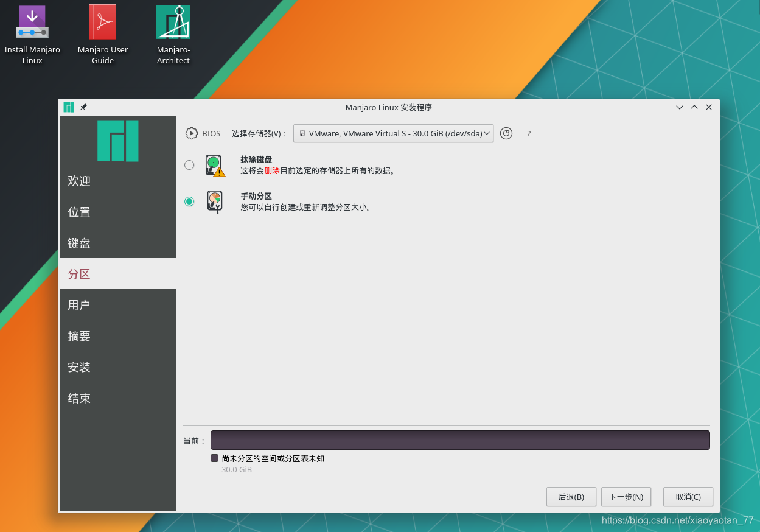Click the BIOS boot mode icon
The image size is (760, 532).
tap(192, 133)
